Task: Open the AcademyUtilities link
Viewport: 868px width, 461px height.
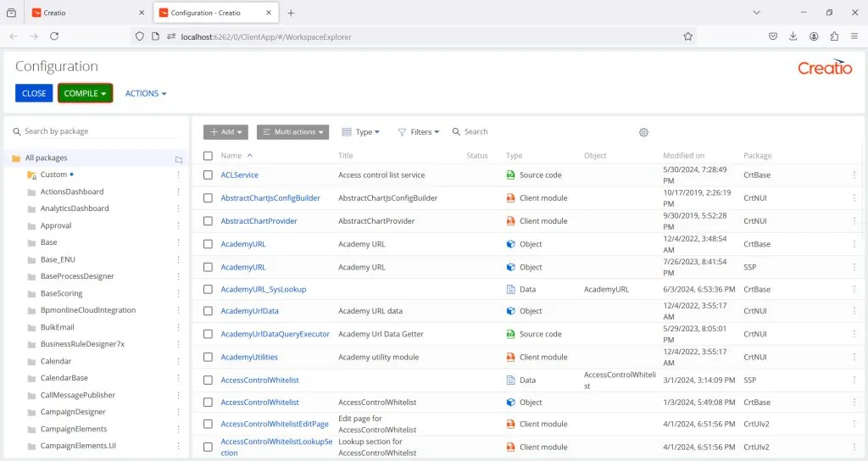Action: (249, 357)
